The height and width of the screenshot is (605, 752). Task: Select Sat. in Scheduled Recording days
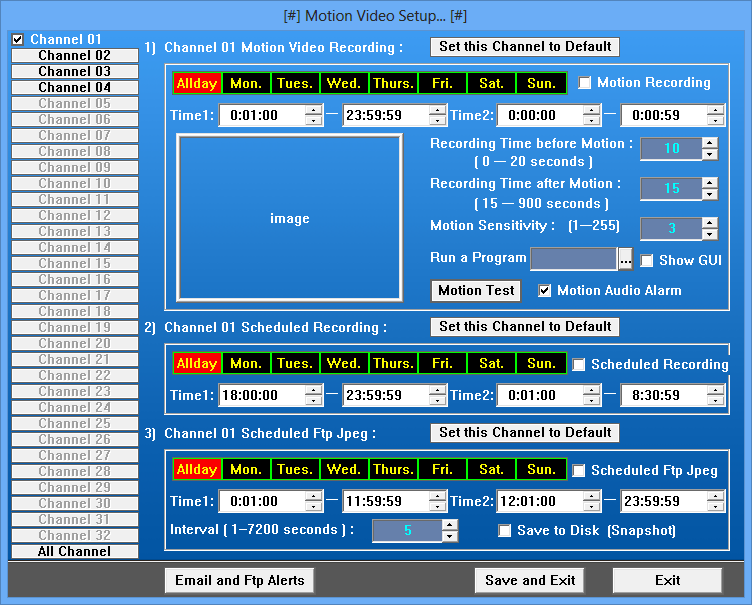[x=491, y=364]
